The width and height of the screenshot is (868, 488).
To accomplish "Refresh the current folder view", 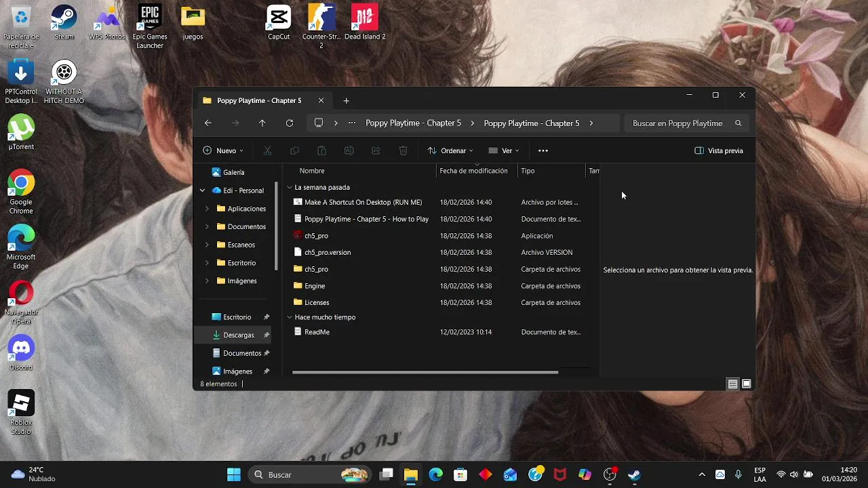I will [x=290, y=123].
